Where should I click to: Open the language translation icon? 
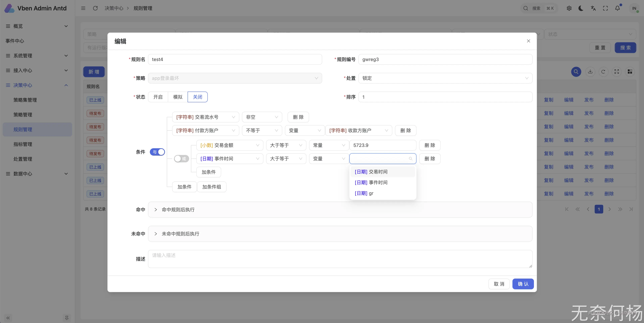pos(593,8)
